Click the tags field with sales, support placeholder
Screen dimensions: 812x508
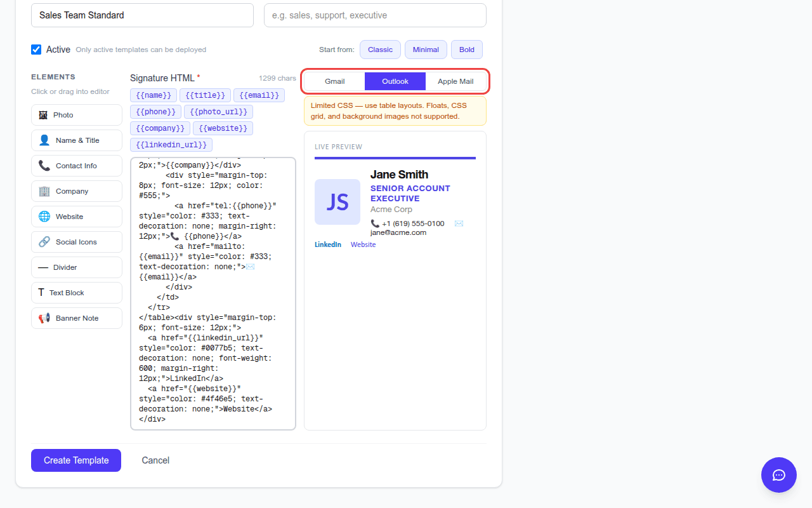[x=375, y=15]
